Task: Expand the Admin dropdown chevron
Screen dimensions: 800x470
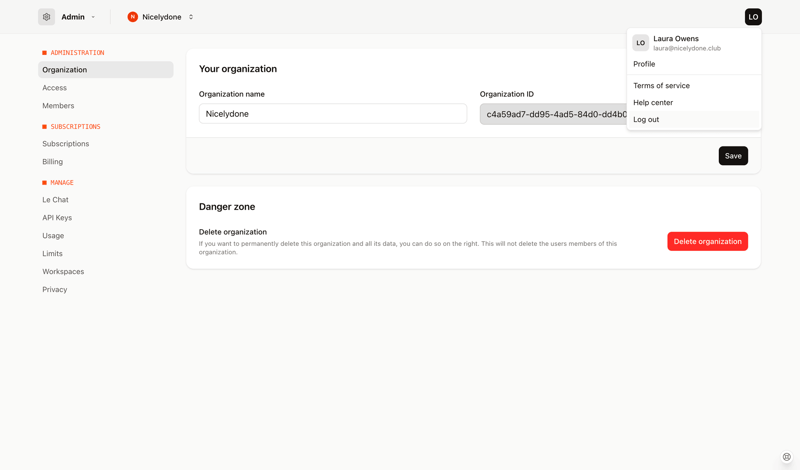Action: click(x=93, y=17)
